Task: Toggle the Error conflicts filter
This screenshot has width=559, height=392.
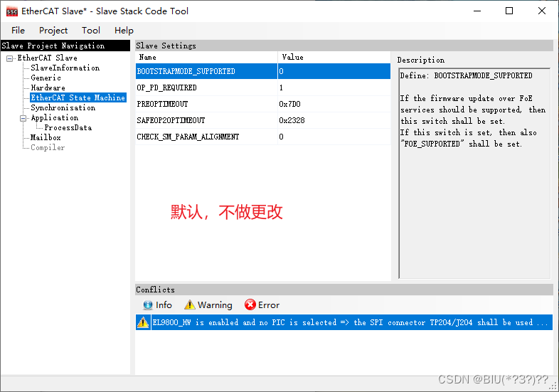Action: click(262, 305)
